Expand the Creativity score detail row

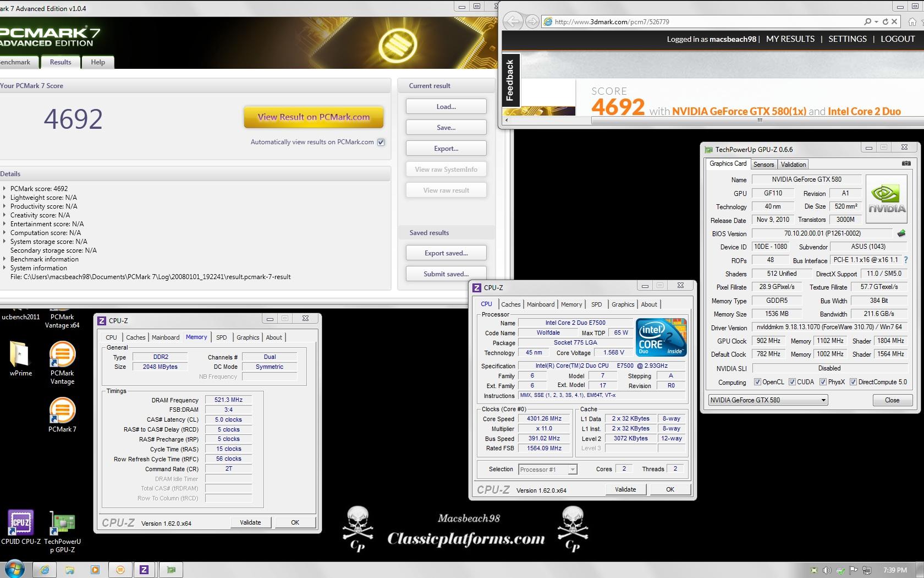click(x=4, y=215)
